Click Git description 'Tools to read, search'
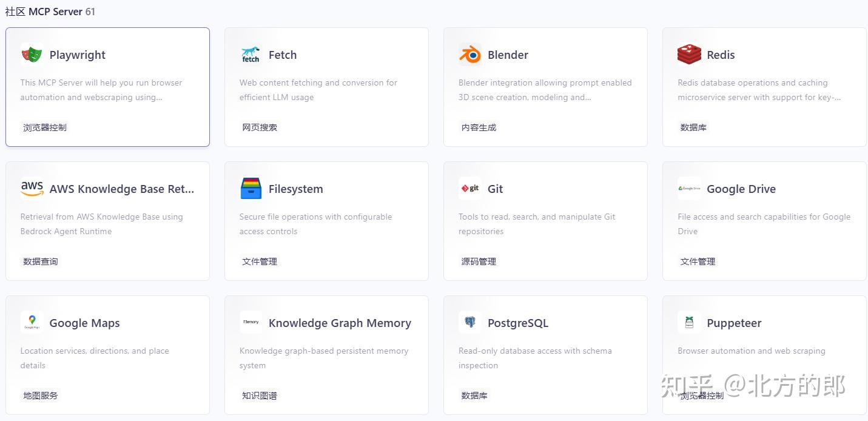 click(537, 224)
